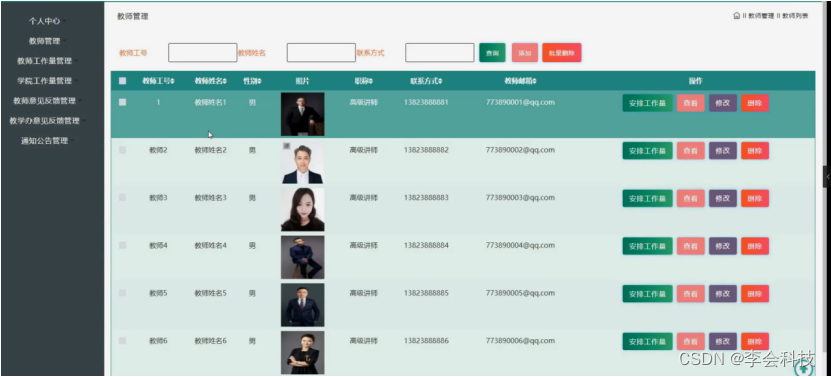Viewport: 831px width, 377px height.
Task: Open 教师工作量管理 in the sidebar
Action: coord(45,61)
